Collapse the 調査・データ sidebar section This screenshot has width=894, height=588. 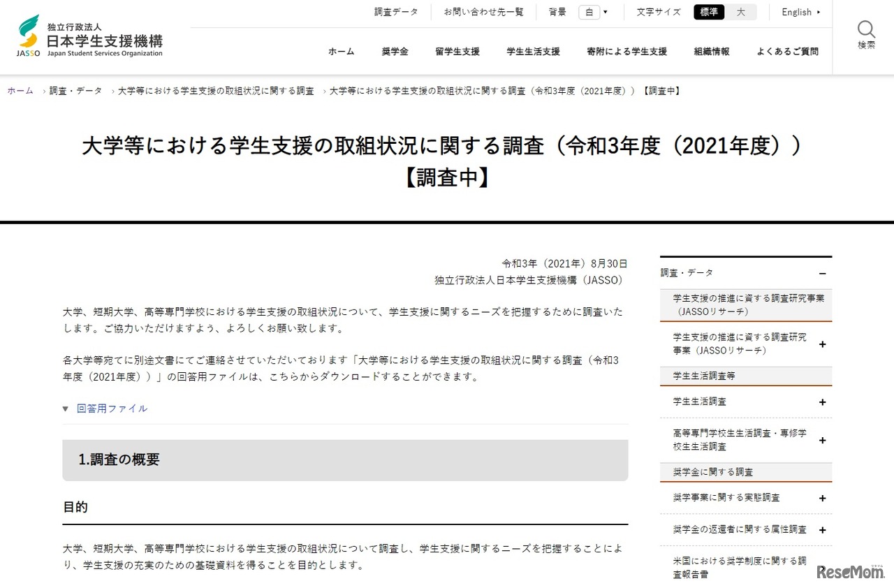[823, 272]
